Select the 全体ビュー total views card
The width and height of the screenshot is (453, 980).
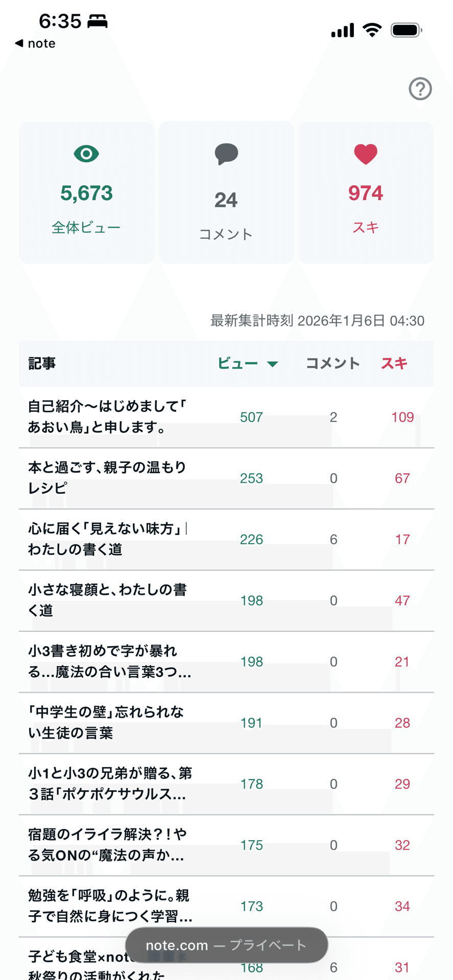86,192
